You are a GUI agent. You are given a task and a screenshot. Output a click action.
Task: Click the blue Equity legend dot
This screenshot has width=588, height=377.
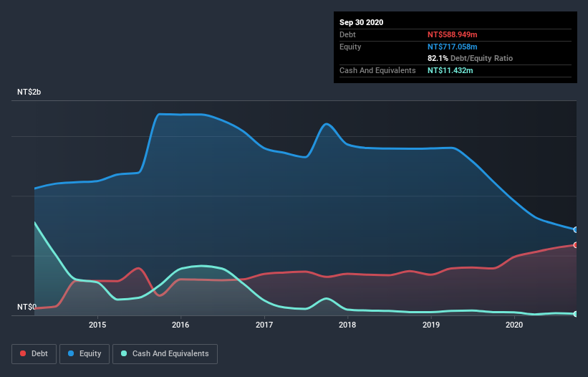pos(71,353)
